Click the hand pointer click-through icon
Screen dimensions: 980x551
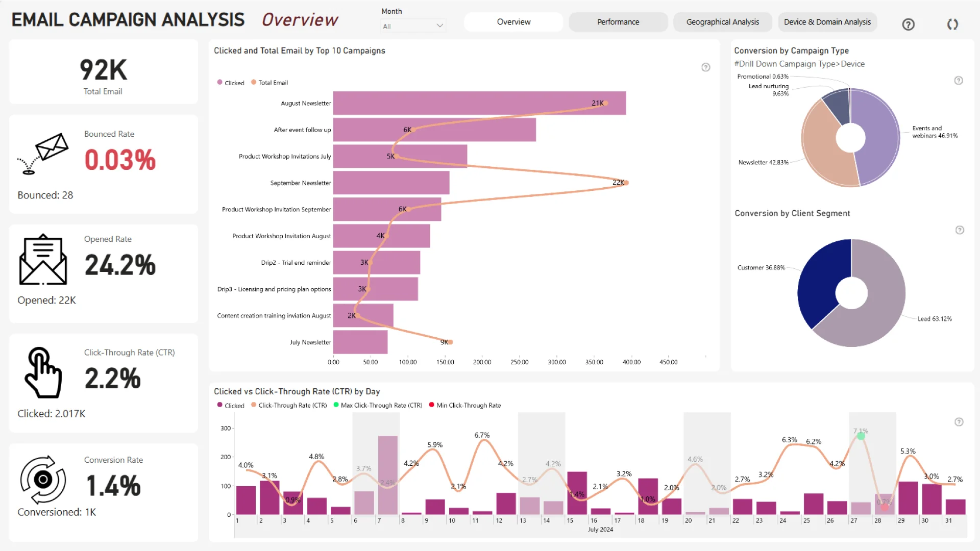tap(43, 372)
